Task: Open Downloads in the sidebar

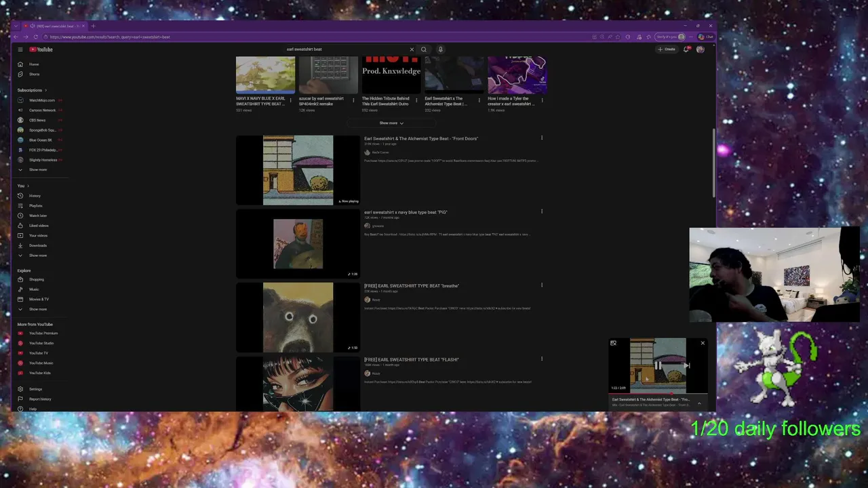Action: coord(37,245)
